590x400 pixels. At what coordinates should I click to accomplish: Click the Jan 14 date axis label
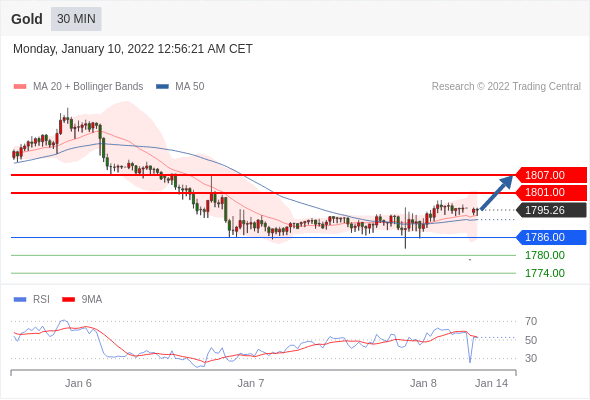pos(491,383)
